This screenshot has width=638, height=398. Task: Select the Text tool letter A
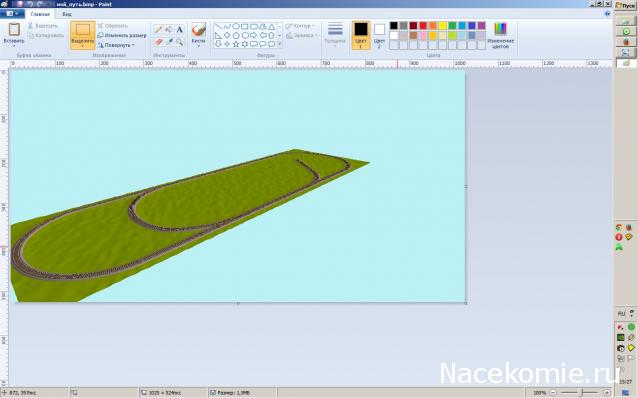tap(179, 29)
